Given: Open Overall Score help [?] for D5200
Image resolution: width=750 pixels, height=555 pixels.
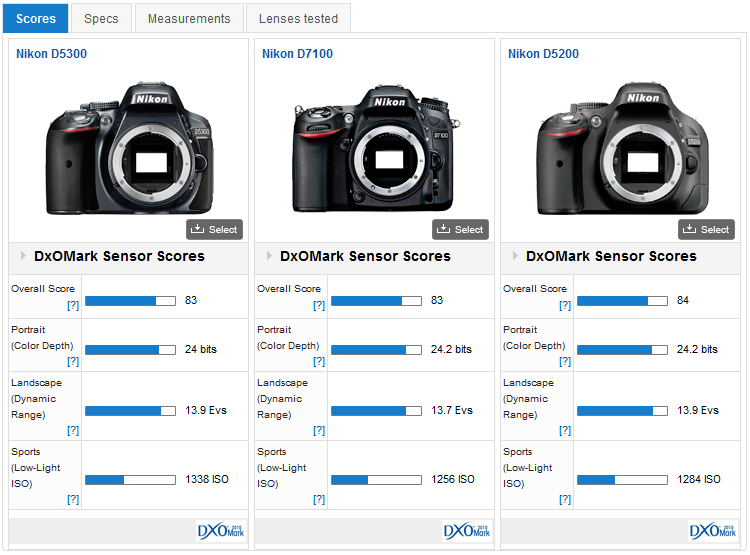Looking at the screenshot, I should (x=564, y=305).
